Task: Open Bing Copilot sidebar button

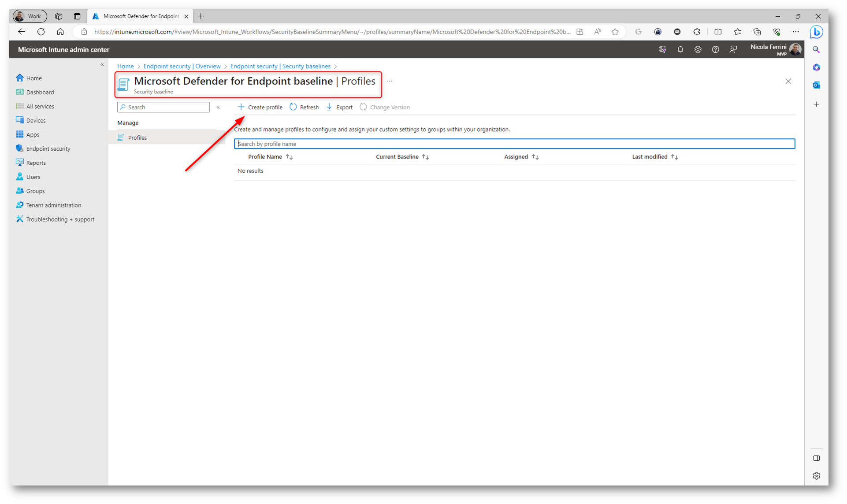Action: tap(816, 32)
